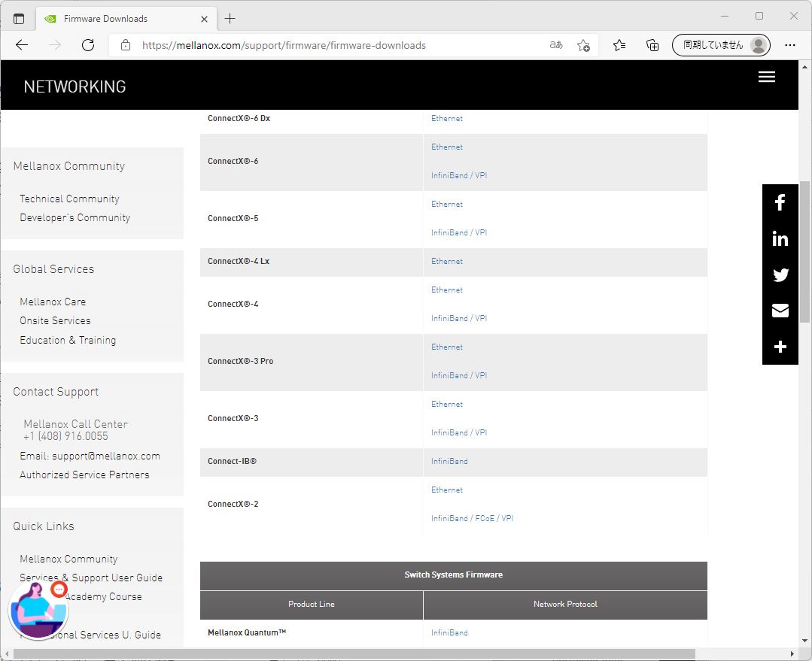
Task: Share the page on LinkedIn
Action: 780,238
